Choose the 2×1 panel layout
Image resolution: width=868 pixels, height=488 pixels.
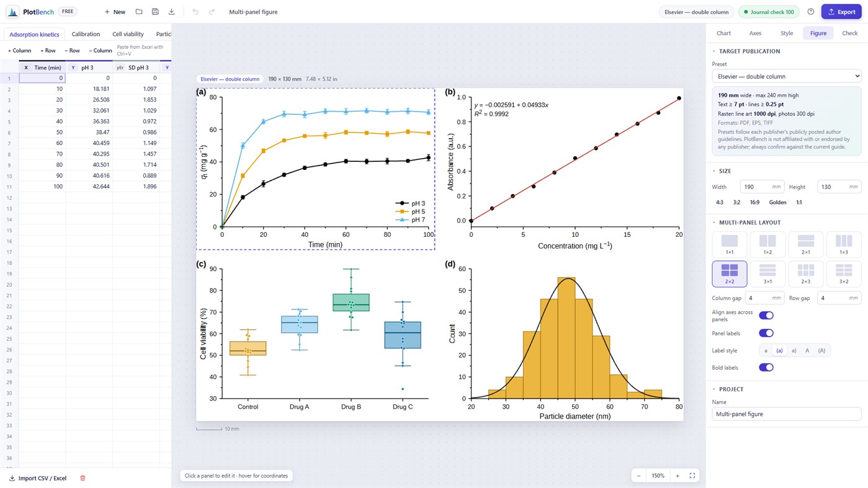click(805, 244)
